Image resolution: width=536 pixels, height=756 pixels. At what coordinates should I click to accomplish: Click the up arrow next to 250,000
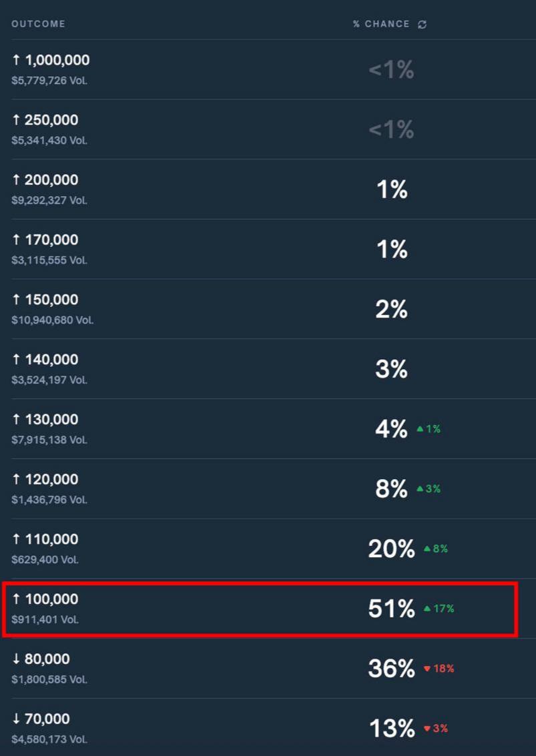point(16,119)
